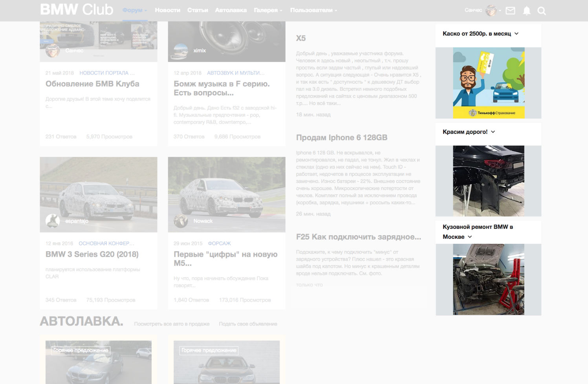Click the search magnifier icon
This screenshot has height=384, width=588.
542,11
